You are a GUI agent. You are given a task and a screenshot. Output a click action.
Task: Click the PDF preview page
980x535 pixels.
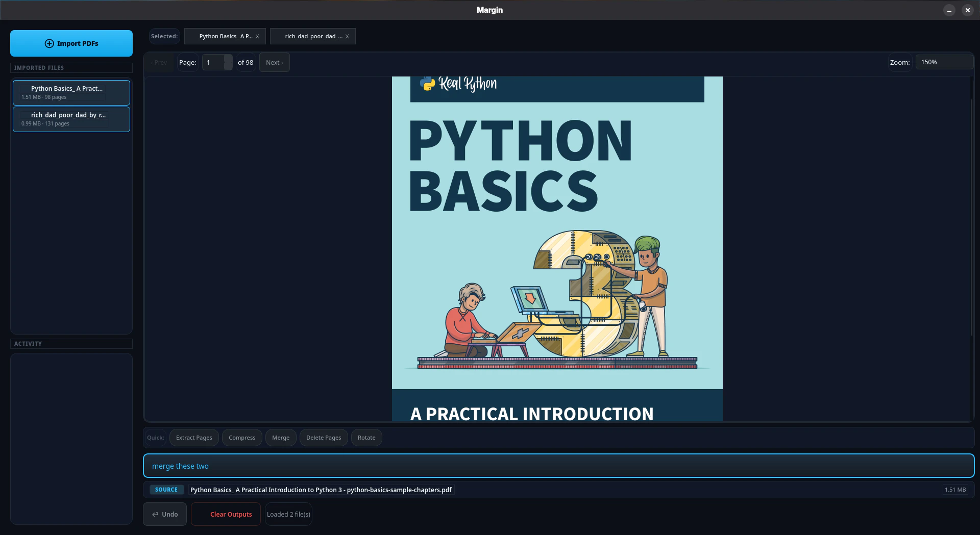click(x=557, y=249)
